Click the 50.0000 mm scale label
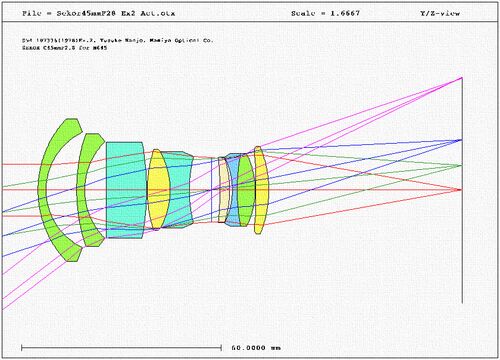 tap(256, 348)
